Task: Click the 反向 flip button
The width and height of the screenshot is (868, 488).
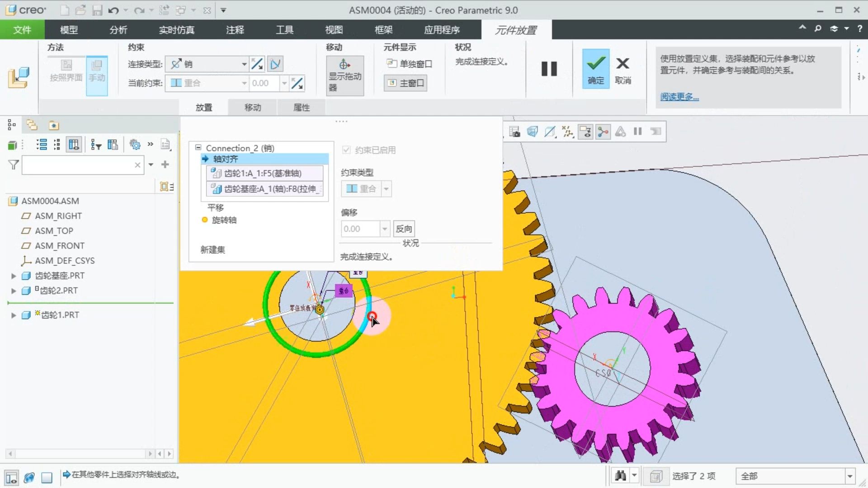Action: click(404, 229)
